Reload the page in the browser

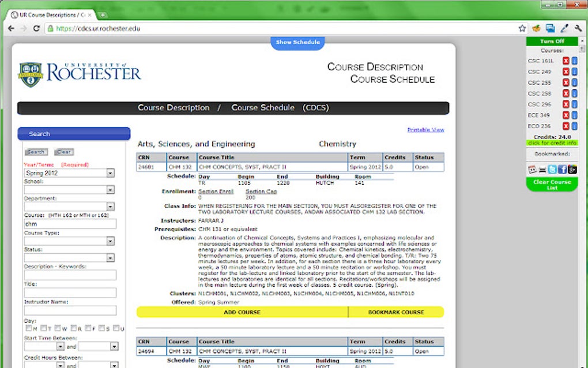coord(36,28)
